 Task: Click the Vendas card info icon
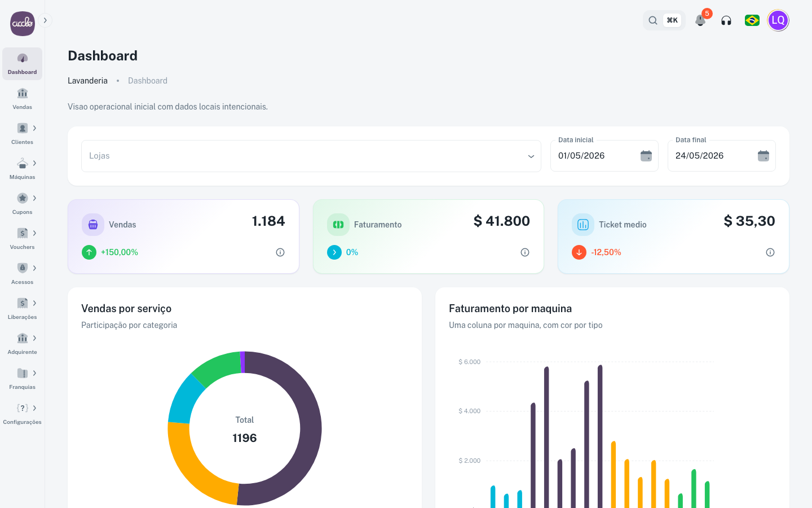point(280,252)
